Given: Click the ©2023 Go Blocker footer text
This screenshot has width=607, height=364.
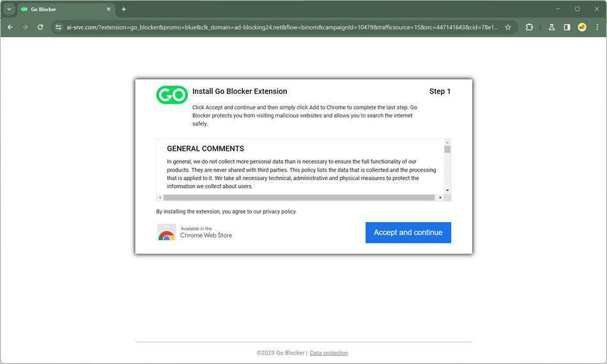Looking at the screenshot, I should [280, 353].
